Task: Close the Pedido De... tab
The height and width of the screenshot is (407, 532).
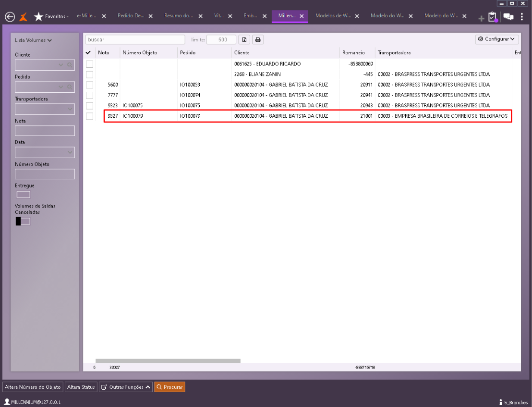Action: [151, 16]
